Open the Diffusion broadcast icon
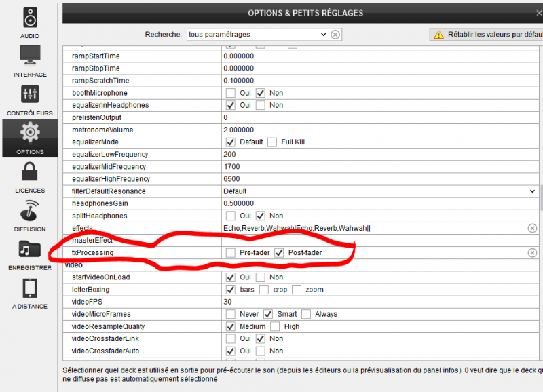The height and width of the screenshot is (392, 543). [30, 210]
